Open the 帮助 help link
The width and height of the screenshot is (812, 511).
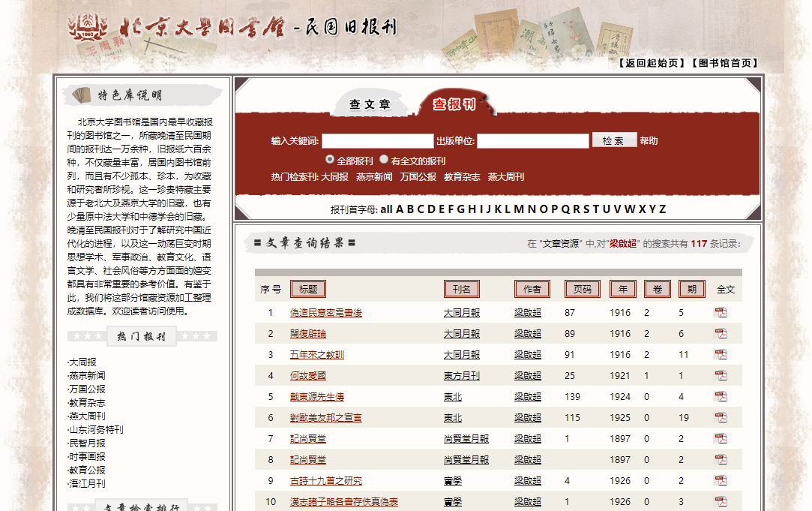649,141
